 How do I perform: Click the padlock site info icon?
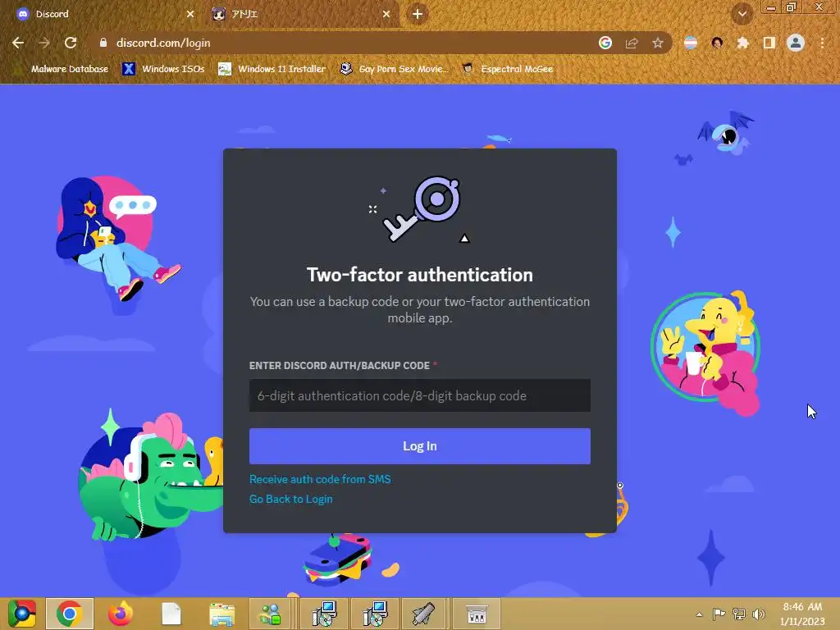coord(103,43)
